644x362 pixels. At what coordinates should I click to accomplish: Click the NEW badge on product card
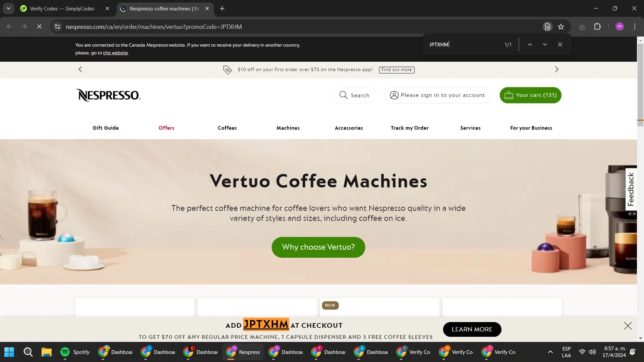tap(330, 305)
